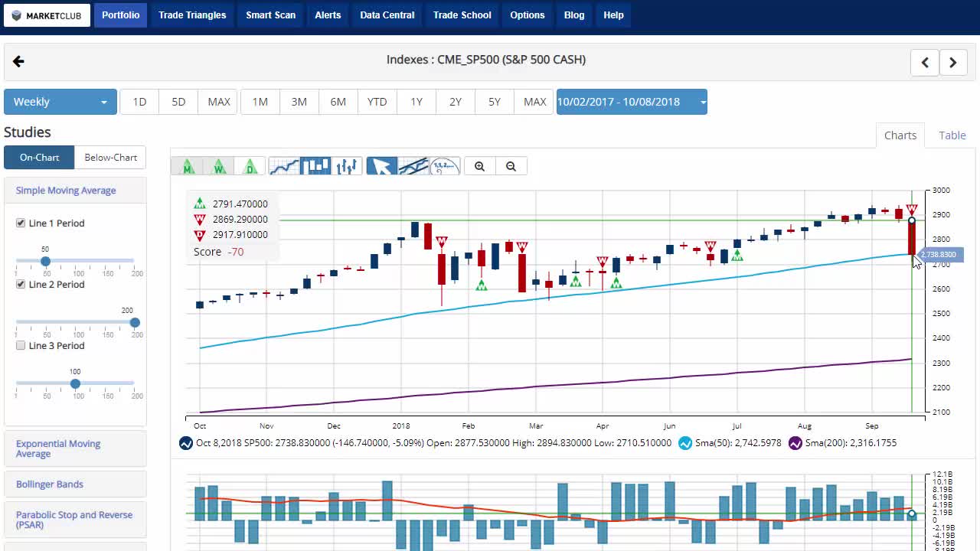
Task: Open the Weekly interval dropdown
Action: (x=60, y=102)
